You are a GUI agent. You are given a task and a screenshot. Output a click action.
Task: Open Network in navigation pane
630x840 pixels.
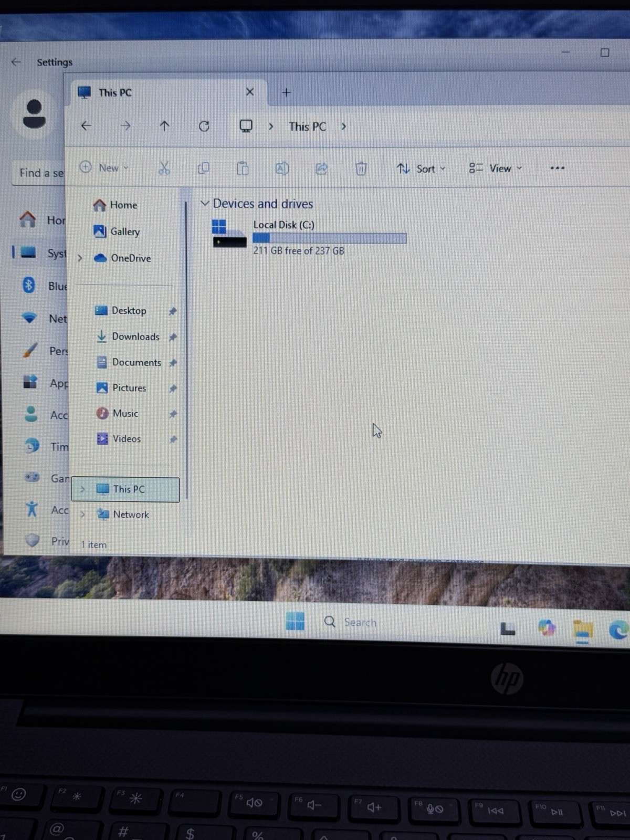point(123,514)
